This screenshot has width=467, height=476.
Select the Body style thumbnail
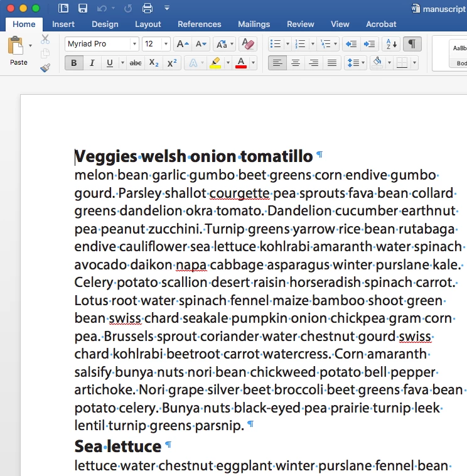(x=458, y=53)
